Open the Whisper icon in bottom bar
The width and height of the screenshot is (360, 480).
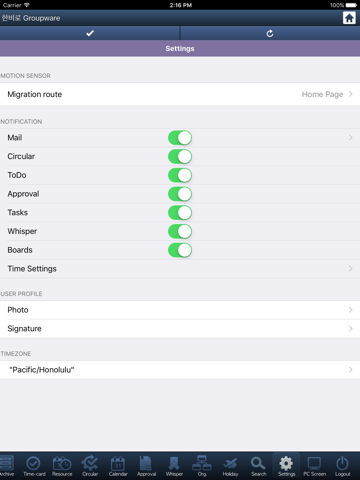[174, 466]
